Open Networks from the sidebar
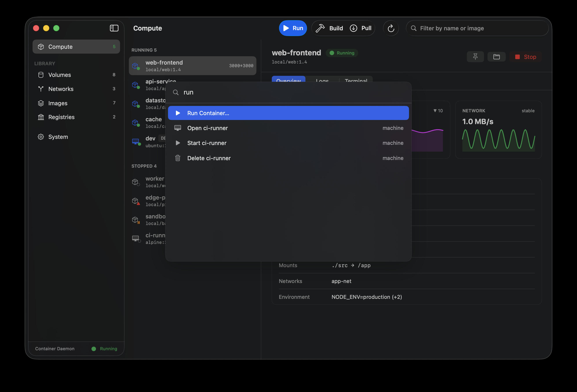577x392 pixels. 76,89
